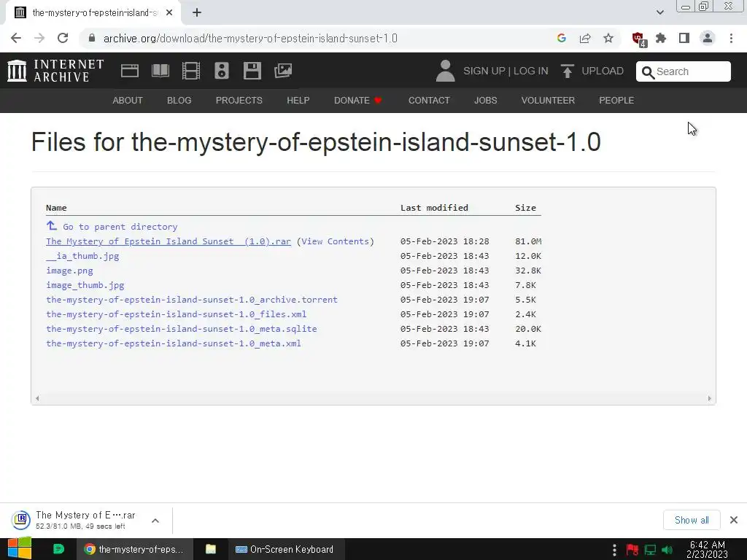Open the image.png file link
Viewport: 747px width, 560px height.
point(69,271)
